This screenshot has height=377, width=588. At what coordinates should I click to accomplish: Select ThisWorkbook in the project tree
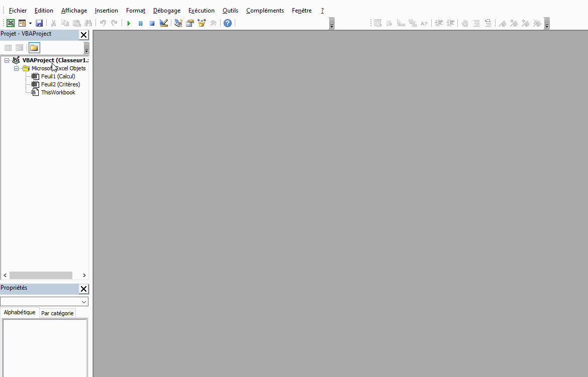58,92
